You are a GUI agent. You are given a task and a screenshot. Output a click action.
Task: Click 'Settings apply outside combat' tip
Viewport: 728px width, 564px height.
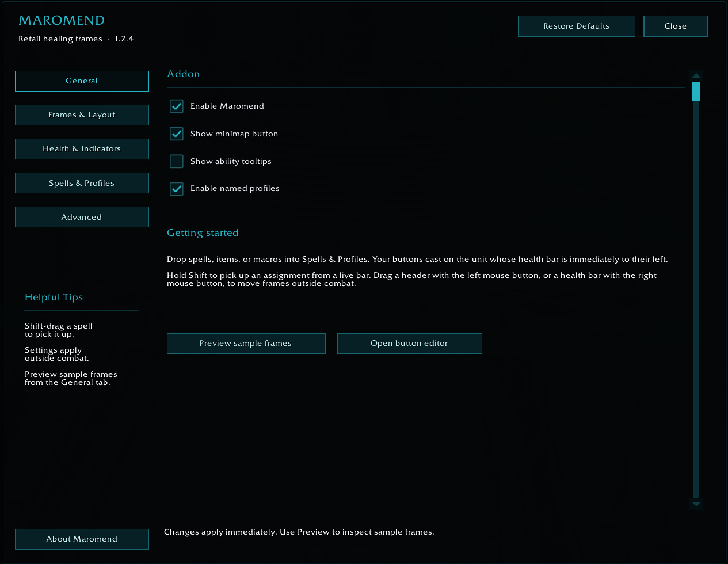(57, 354)
